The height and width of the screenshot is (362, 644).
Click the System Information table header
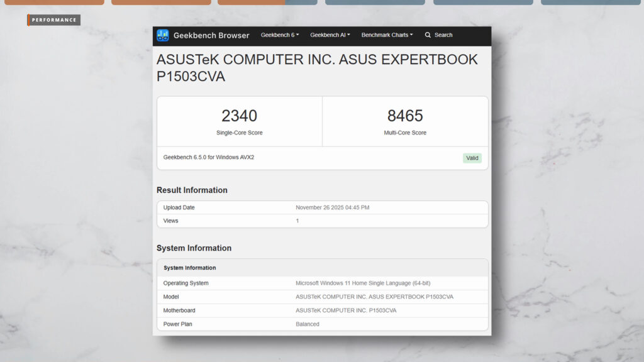click(190, 268)
